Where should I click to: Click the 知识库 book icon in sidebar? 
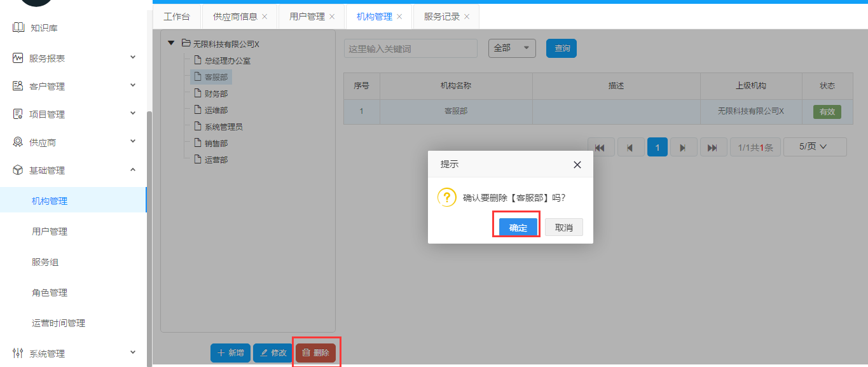[18, 28]
